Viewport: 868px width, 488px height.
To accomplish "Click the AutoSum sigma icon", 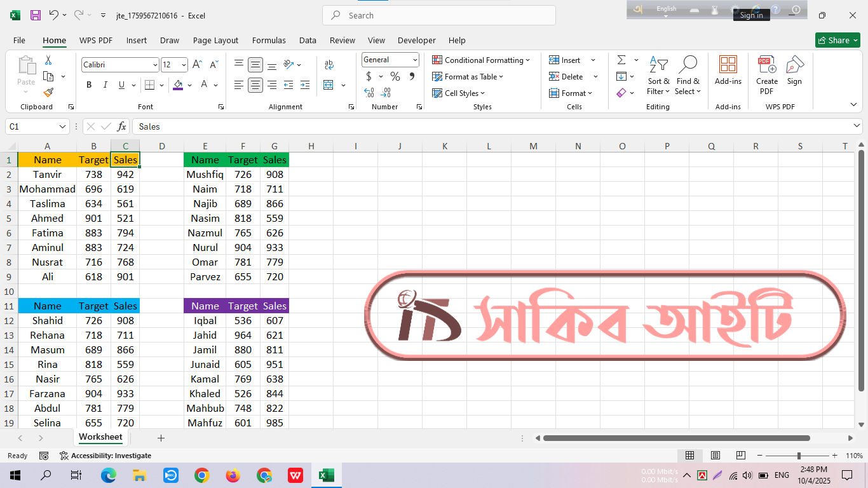I will [621, 60].
